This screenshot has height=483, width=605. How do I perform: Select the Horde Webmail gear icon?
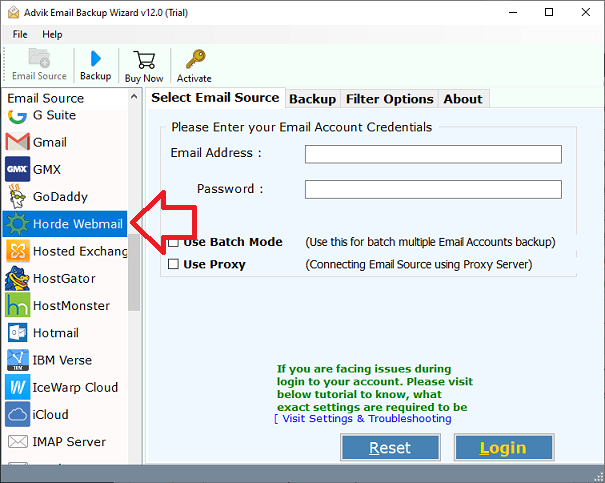pyautogui.click(x=17, y=224)
